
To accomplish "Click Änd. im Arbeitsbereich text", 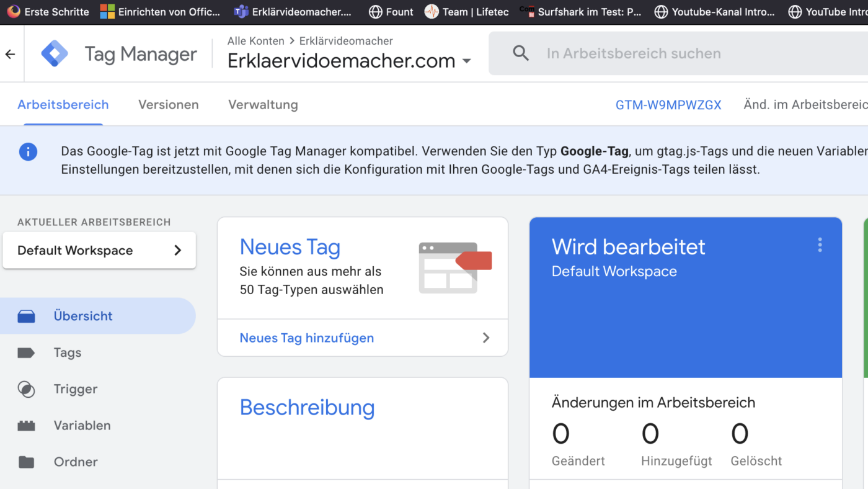I will pos(805,105).
